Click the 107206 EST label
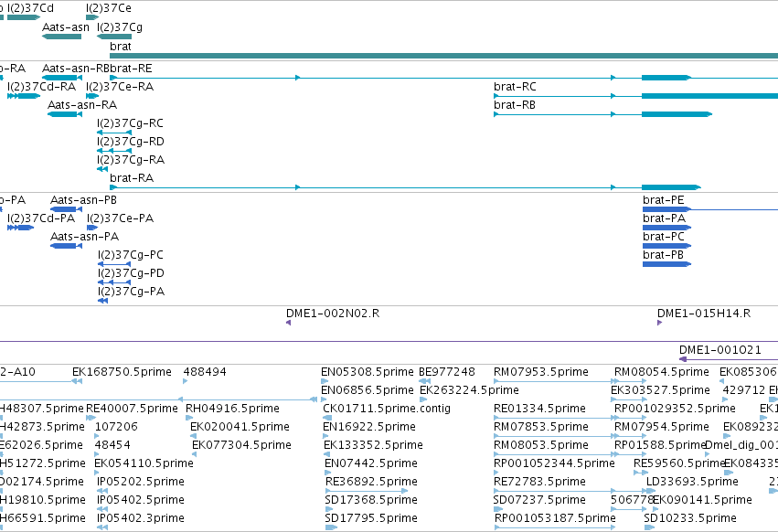Viewport: 778px width, 532px height. click(116, 427)
